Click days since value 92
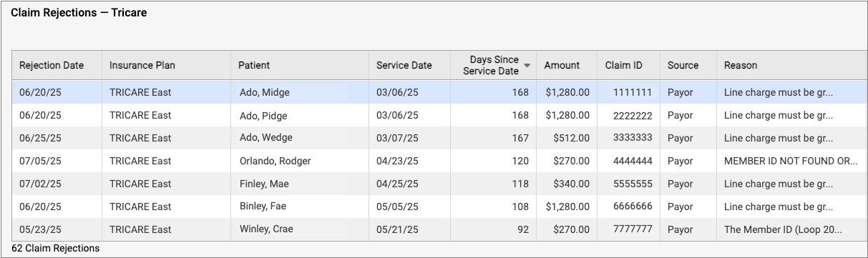 click(x=523, y=229)
